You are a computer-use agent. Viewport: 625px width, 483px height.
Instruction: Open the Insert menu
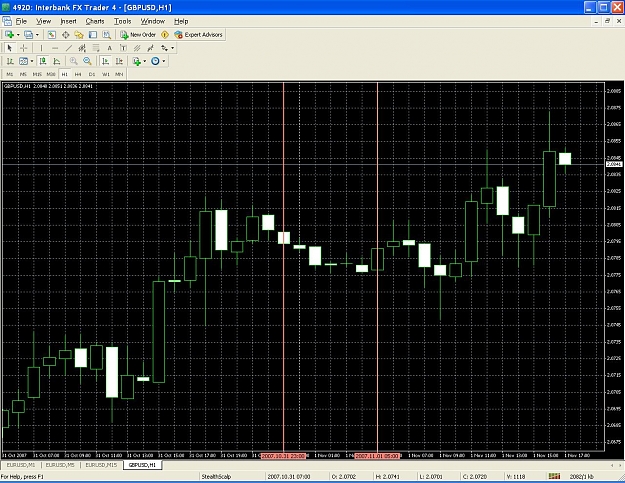[x=68, y=21]
